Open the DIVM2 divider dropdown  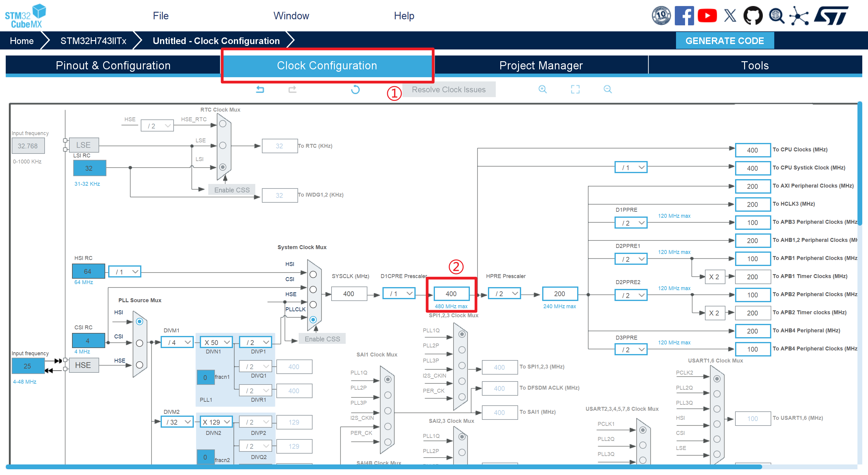(177, 422)
